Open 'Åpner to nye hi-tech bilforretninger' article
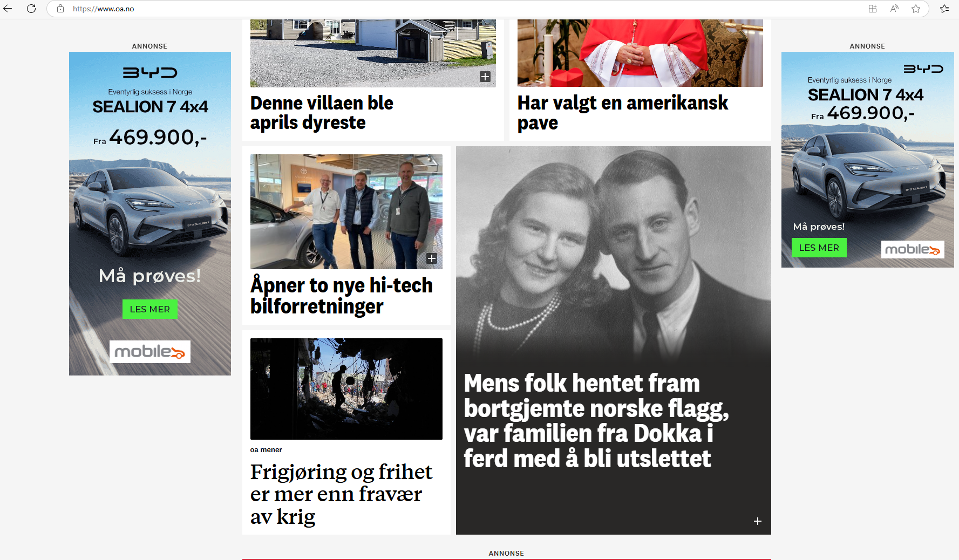959x560 pixels. pos(342,295)
